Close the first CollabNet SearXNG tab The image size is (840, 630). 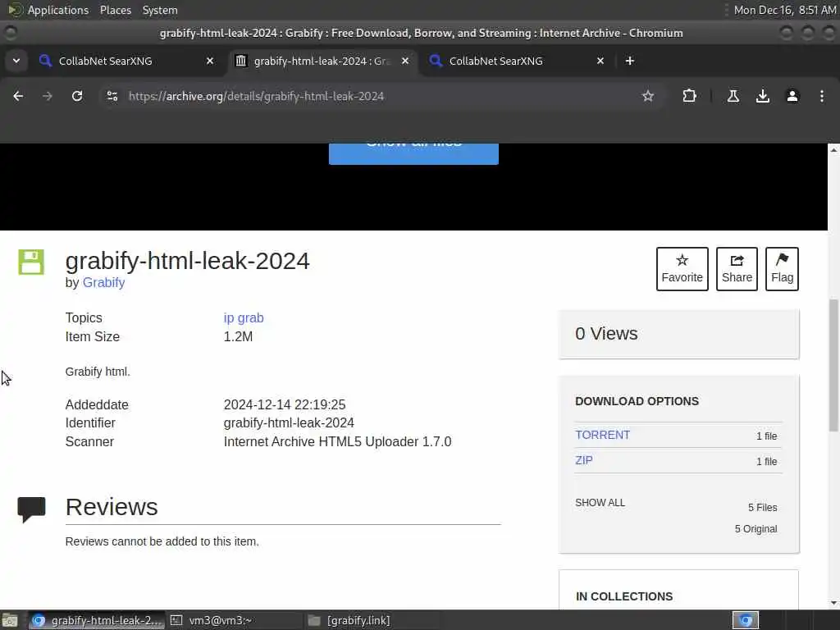coord(210,61)
